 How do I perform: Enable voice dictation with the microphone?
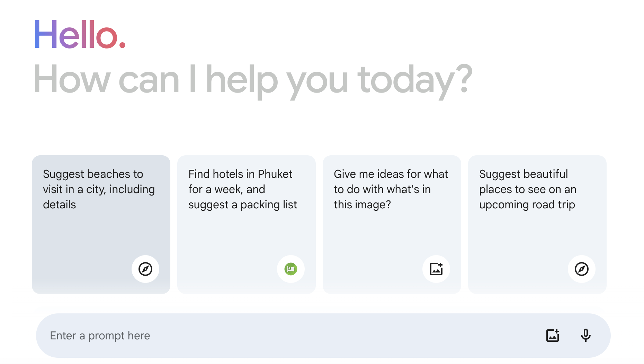click(x=586, y=335)
